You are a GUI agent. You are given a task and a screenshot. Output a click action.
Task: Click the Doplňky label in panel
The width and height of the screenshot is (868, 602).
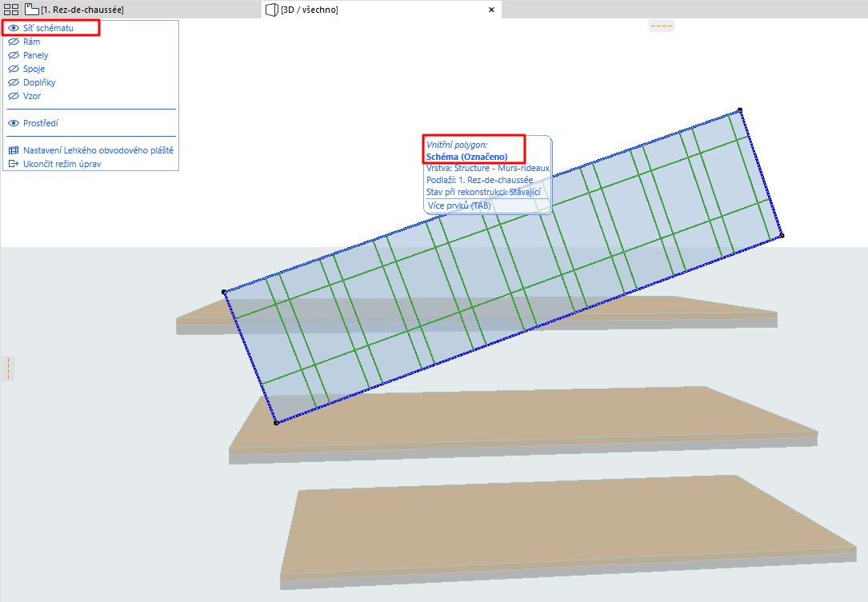pyautogui.click(x=39, y=82)
